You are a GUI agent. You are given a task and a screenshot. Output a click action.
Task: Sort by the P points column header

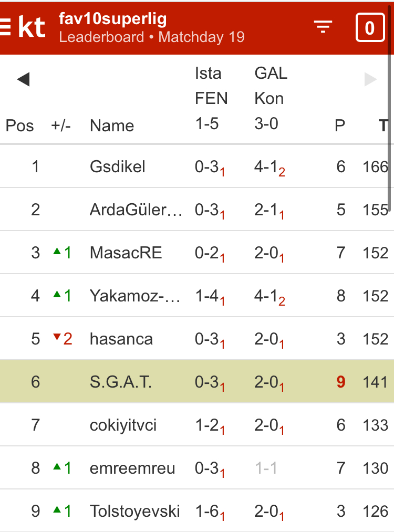(x=340, y=126)
